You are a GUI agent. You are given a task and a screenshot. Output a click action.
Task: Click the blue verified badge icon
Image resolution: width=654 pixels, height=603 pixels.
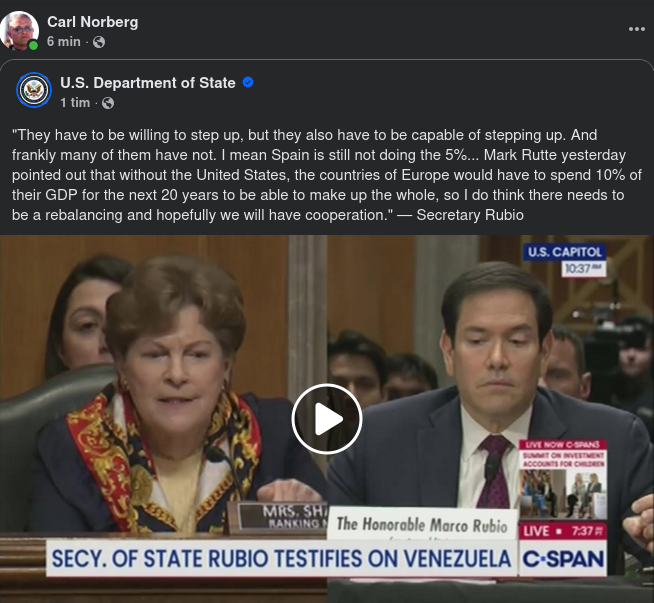[x=248, y=83]
